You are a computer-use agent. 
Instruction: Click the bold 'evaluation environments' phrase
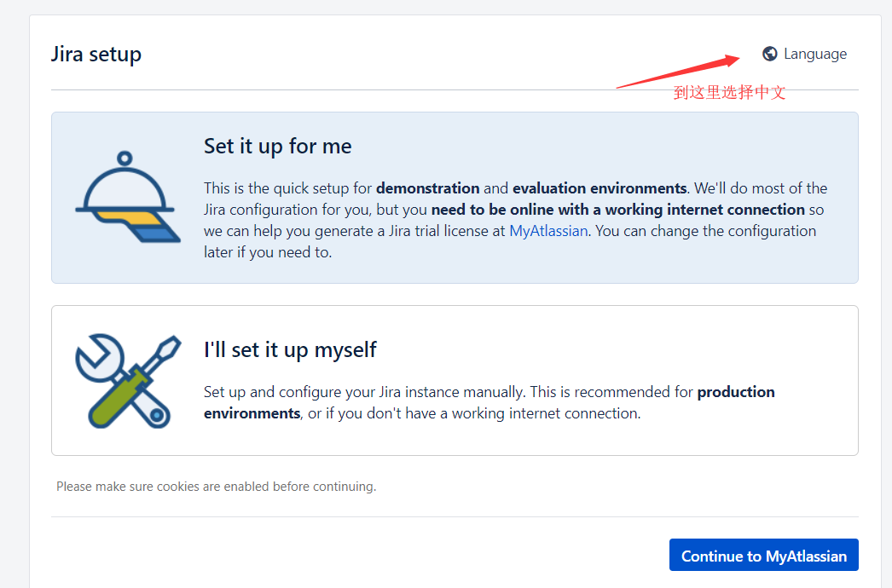[x=599, y=188]
